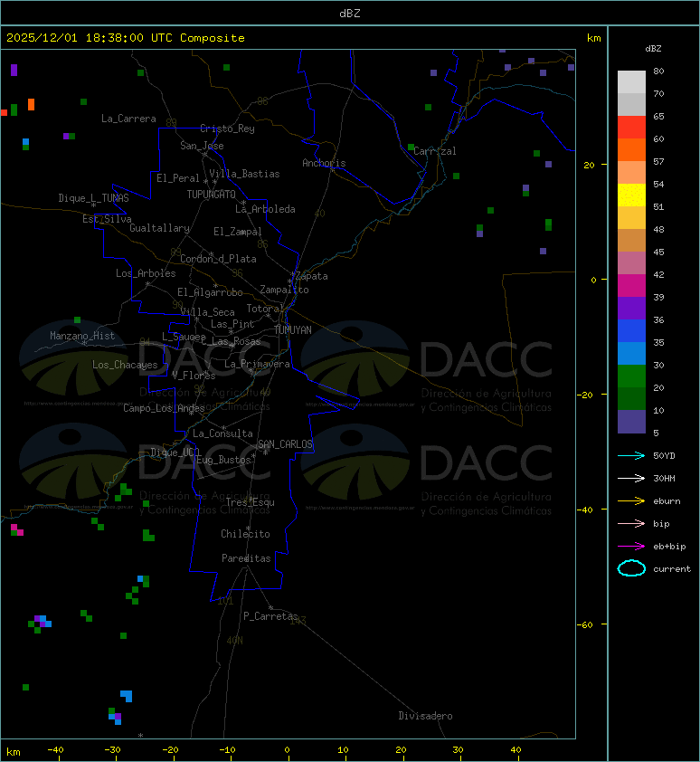Click the Est_Silva label
The width and height of the screenshot is (700, 762).
pos(107,219)
